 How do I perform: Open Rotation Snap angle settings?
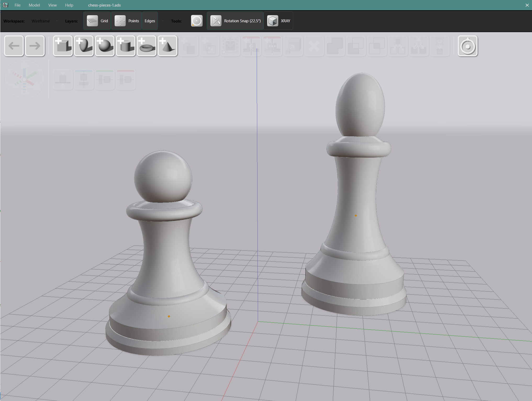[235, 21]
